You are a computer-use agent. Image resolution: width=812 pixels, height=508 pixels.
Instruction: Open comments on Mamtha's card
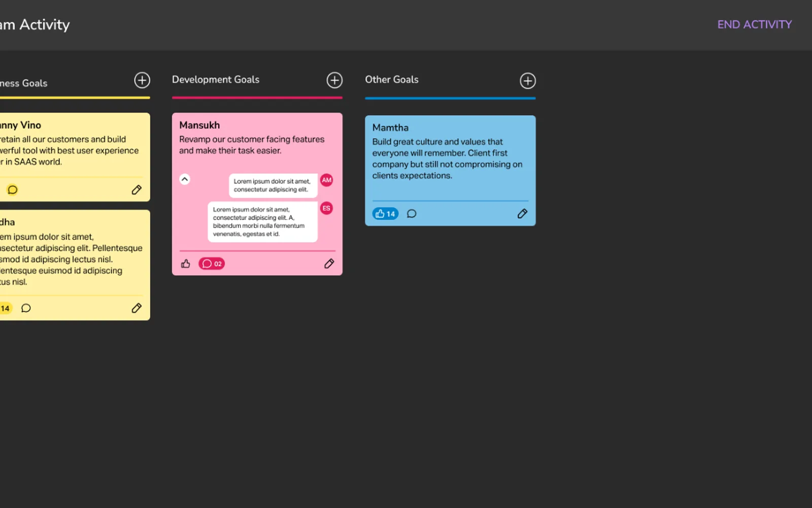click(412, 214)
